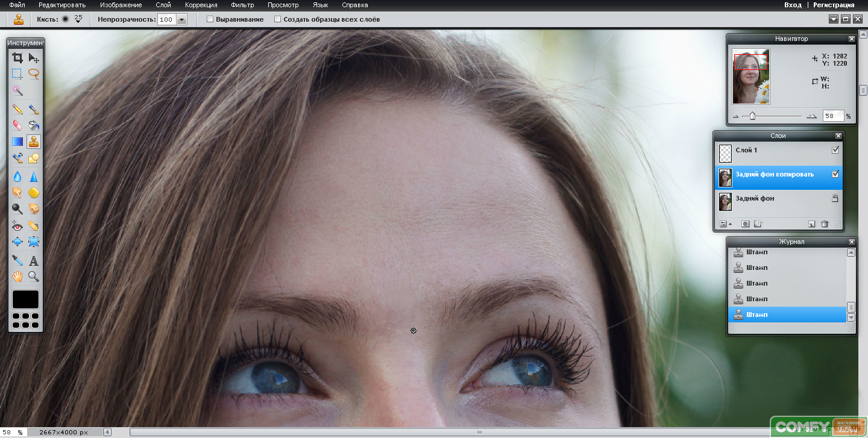Open the Язык menu
Image resolution: width=868 pixels, height=438 pixels.
[321, 5]
